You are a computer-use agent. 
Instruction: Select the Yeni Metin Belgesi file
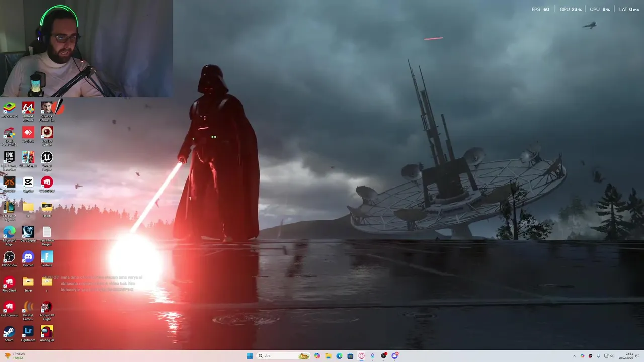[47, 235]
